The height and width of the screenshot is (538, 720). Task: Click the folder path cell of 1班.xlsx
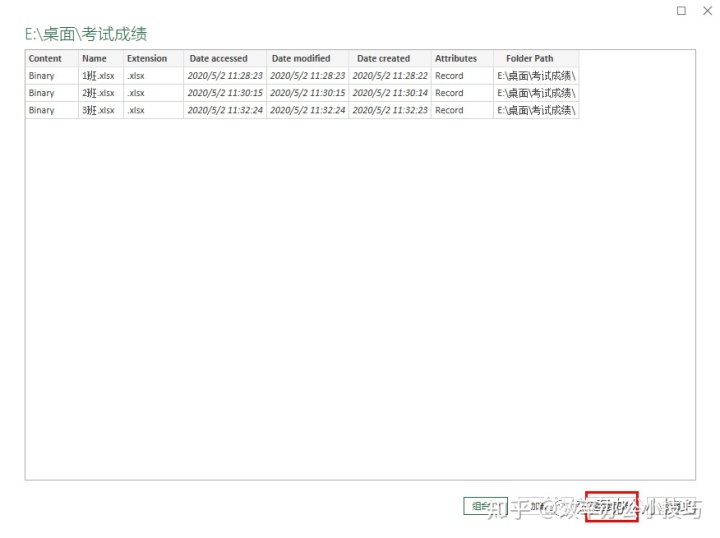(536, 76)
